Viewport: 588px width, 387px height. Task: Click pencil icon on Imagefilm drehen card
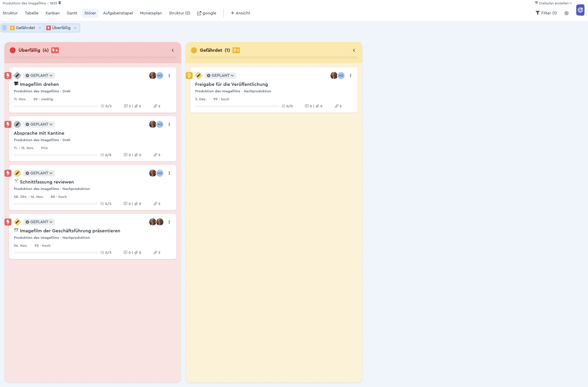pyautogui.click(x=17, y=76)
